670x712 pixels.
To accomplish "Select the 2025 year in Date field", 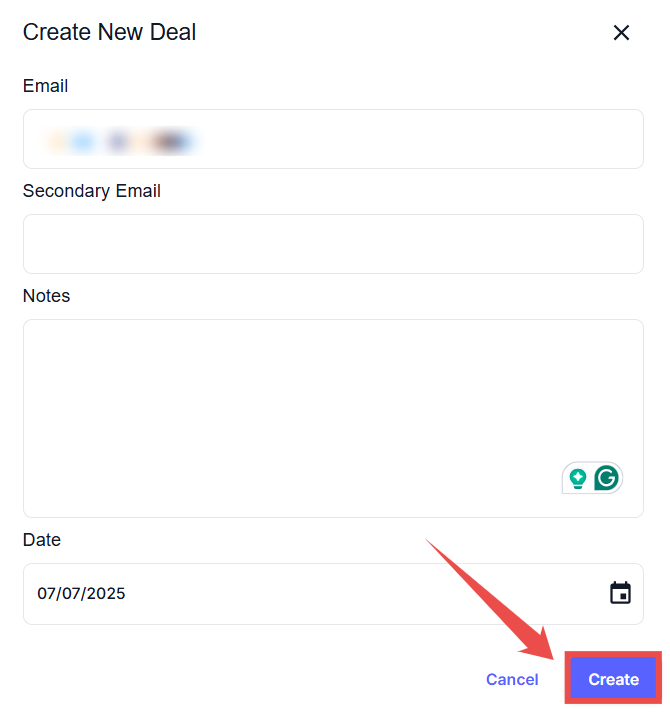I will coord(106,594).
